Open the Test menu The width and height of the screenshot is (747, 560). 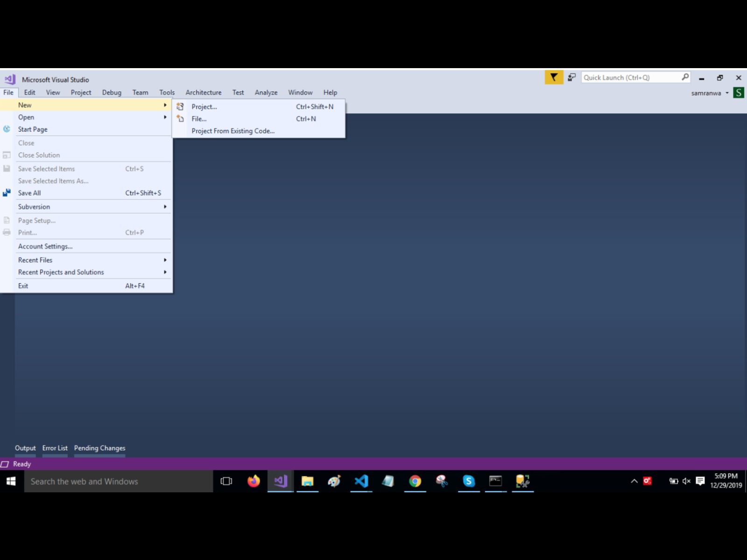click(x=238, y=92)
